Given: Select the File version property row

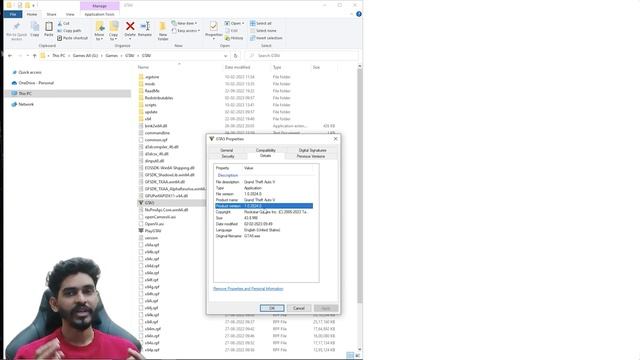Looking at the screenshot, I should [264, 194].
